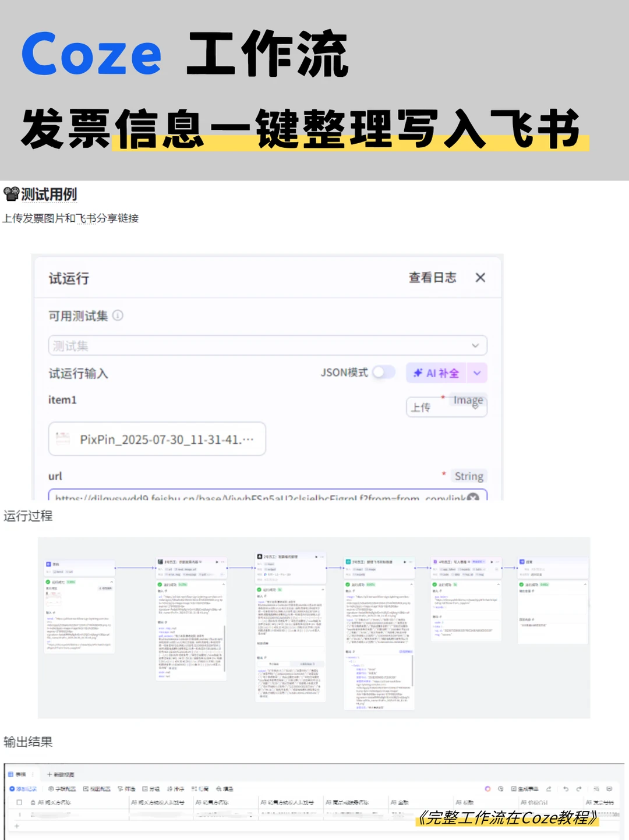629x840 pixels.
Task: Open 字段配置 in the table toolbar
Action: 62,789
